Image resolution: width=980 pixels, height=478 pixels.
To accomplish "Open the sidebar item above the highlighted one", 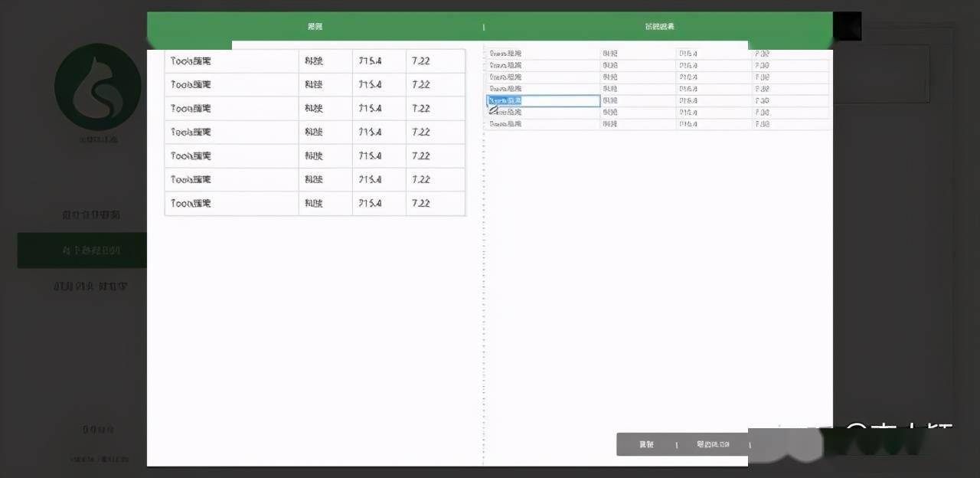I will pyautogui.click(x=91, y=214).
